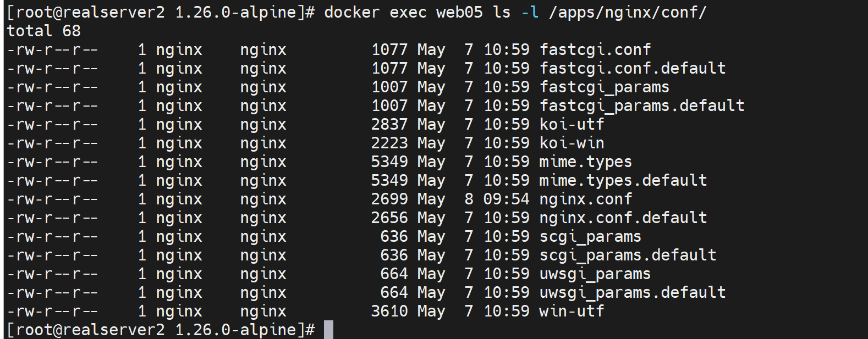Click the nginx.conf file name
This screenshot has height=339, width=868.
pyautogui.click(x=585, y=199)
